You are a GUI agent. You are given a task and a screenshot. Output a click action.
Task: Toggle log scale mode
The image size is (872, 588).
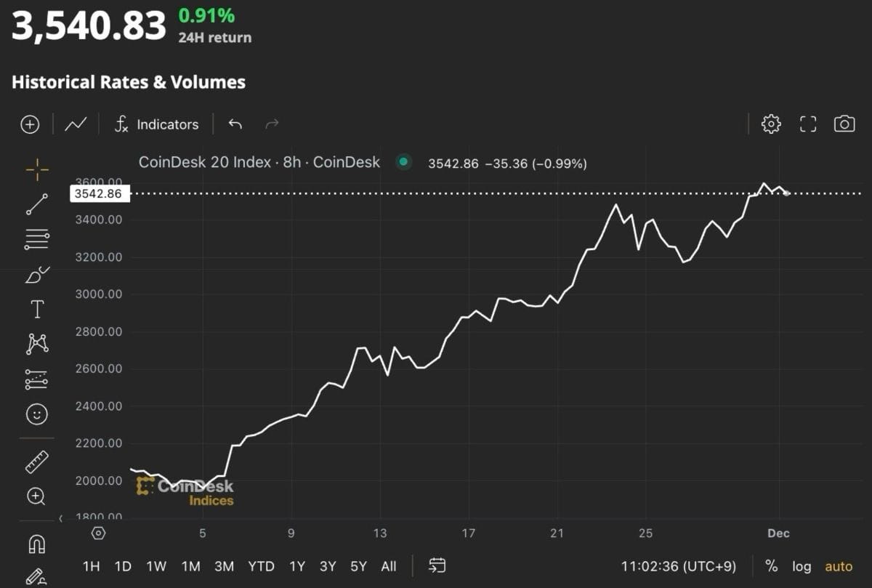pos(802,566)
